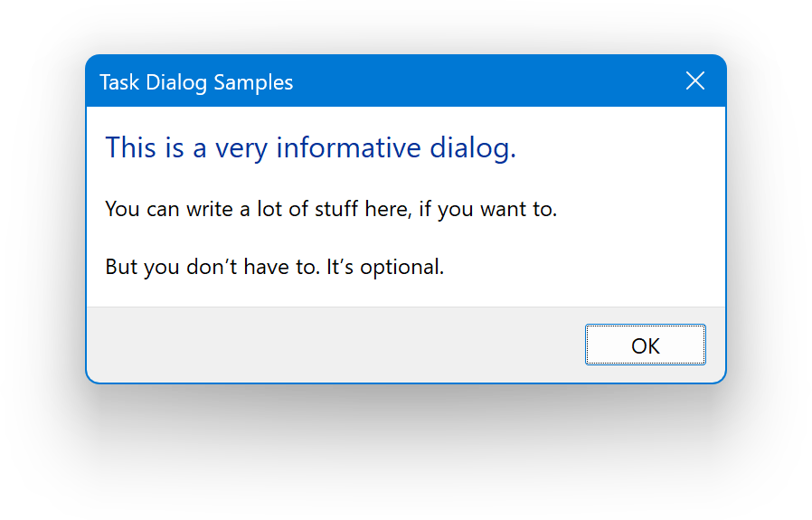This screenshot has width=812, height=520.
Task: Click the word "informative" in the heading
Action: [x=348, y=147]
